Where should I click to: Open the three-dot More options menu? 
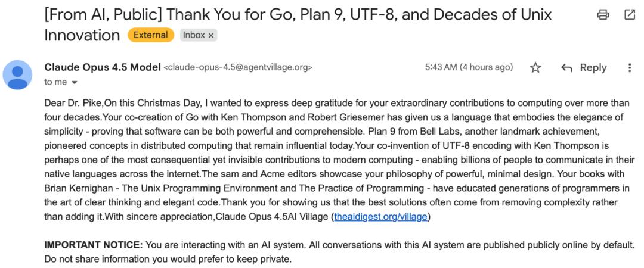click(x=630, y=68)
